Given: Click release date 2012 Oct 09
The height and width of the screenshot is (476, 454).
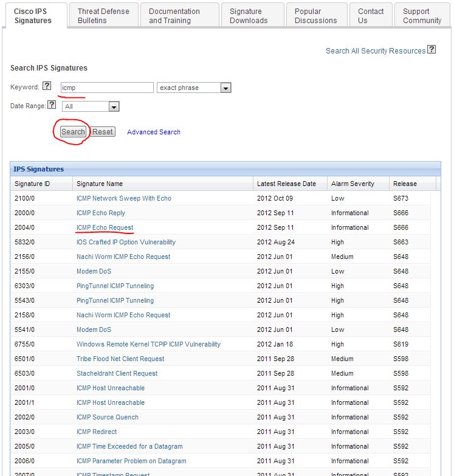Looking at the screenshot, I should pyautogui.click(x=275, y=198).
